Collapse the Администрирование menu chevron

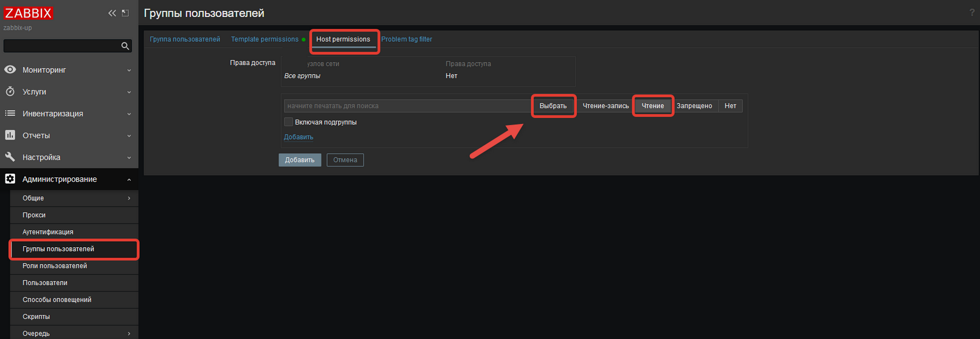[129, 180]
